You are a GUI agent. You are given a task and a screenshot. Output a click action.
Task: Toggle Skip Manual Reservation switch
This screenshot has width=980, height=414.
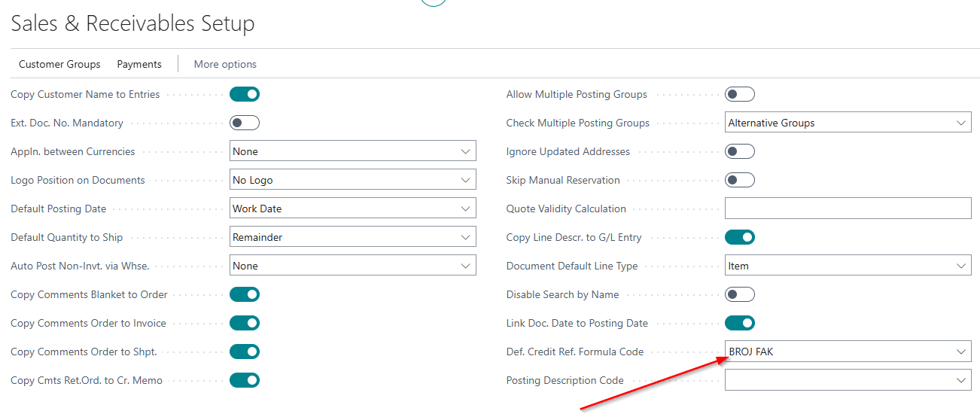739,180
